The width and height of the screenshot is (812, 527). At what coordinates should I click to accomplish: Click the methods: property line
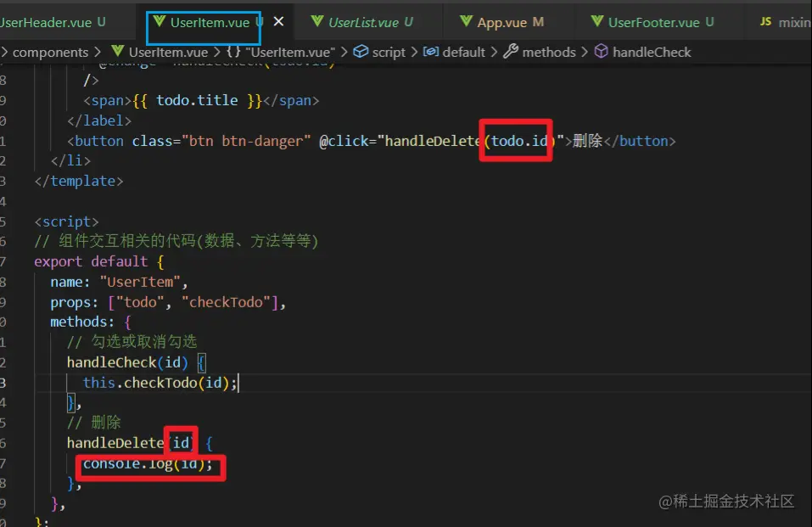point(91,322)
